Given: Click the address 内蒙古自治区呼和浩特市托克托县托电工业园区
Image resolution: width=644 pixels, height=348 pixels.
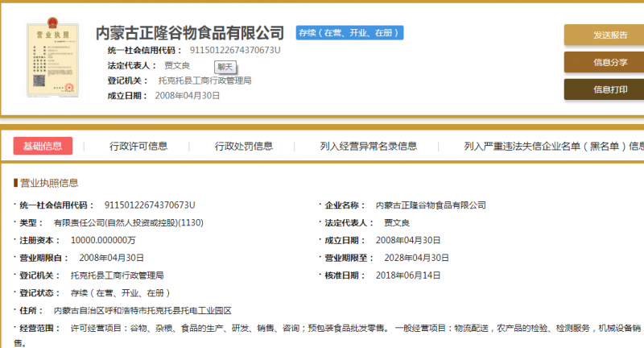Looking at the screenshot, I should pos(142,311).
